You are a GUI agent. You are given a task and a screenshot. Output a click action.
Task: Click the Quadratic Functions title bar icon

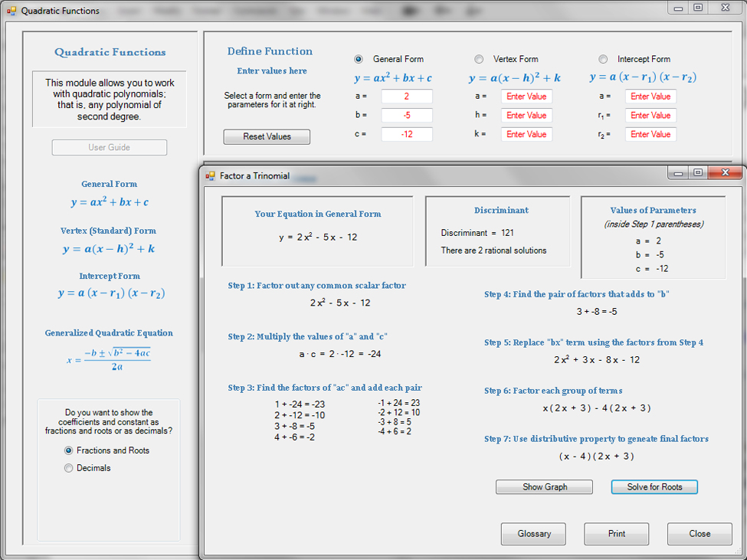pyautogui.click(x=11, y=11)
